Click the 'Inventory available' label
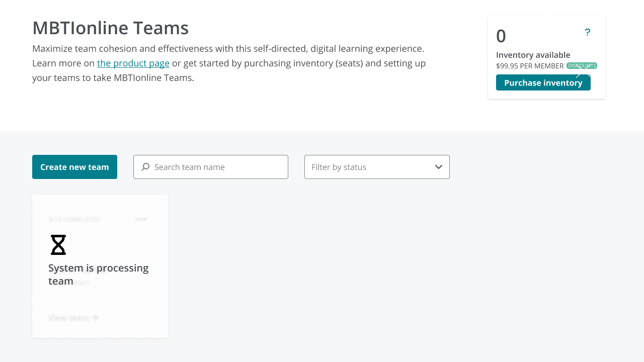This screenshot has width=644, height=362. pyautogui.click(x=533, y=55)
